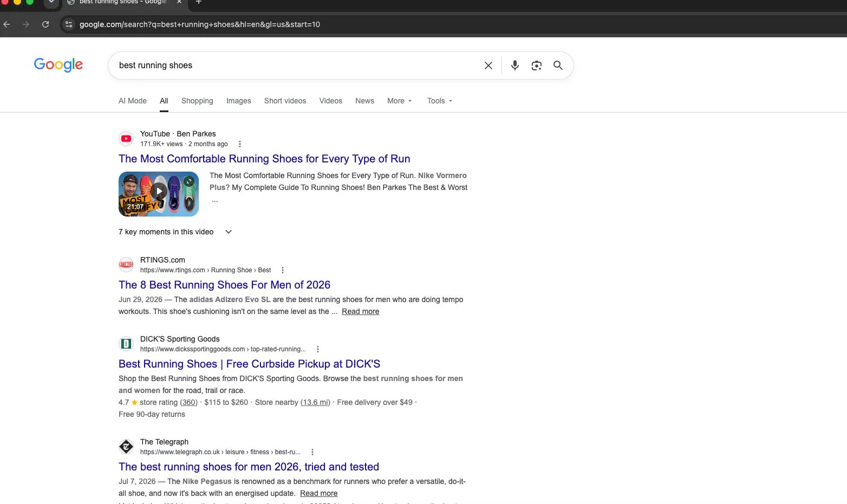The image size is (847, 504).
Task: Click the rtings.com breadcrumb URL
Action: click(206, 270)
